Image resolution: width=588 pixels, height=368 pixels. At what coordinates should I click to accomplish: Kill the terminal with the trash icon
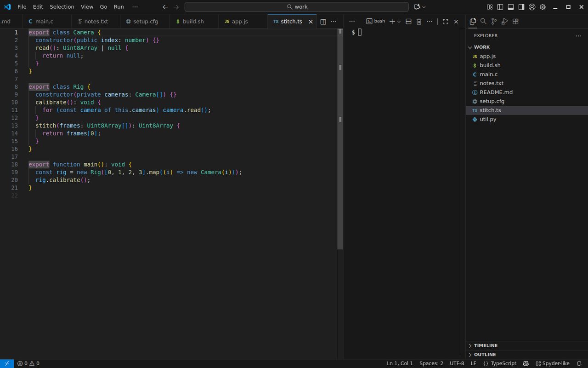pos(419,22)
